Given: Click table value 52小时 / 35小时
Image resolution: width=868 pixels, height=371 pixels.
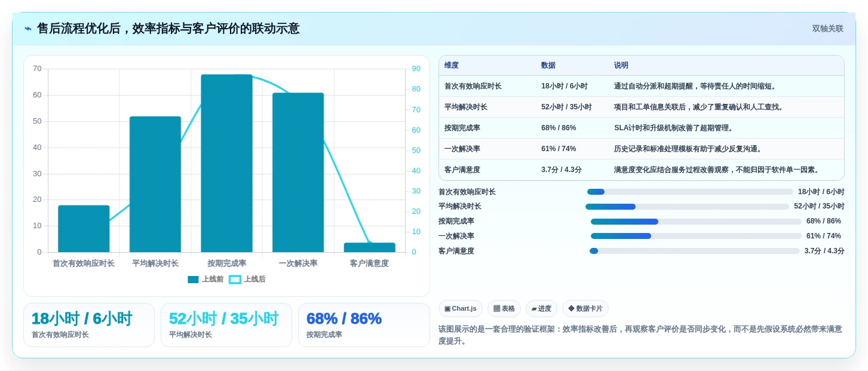Looking at the screenshot, I should pyautogui.click(x=566, y=107).
